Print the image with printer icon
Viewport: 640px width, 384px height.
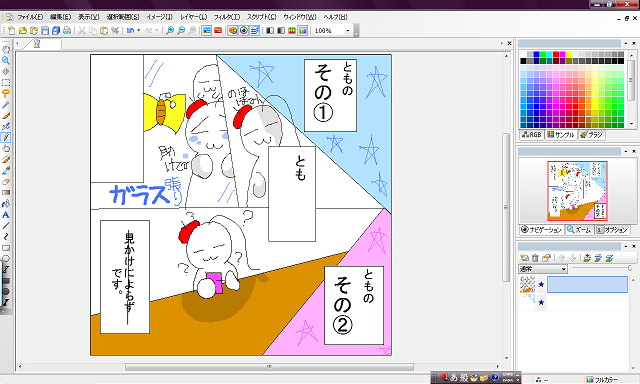67,31
